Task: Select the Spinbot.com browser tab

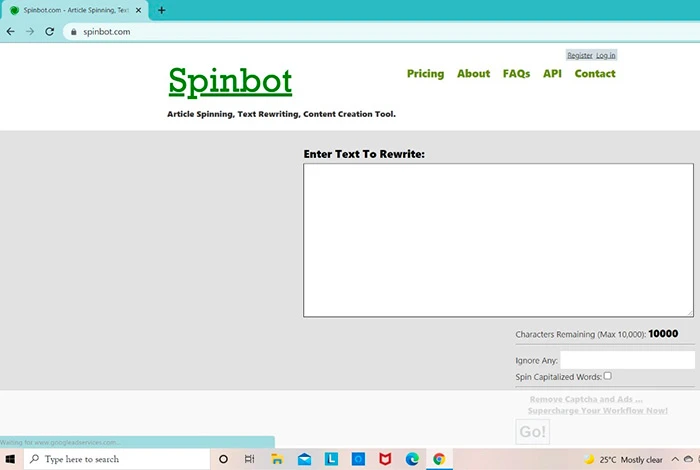Action: tap(75, 10)
